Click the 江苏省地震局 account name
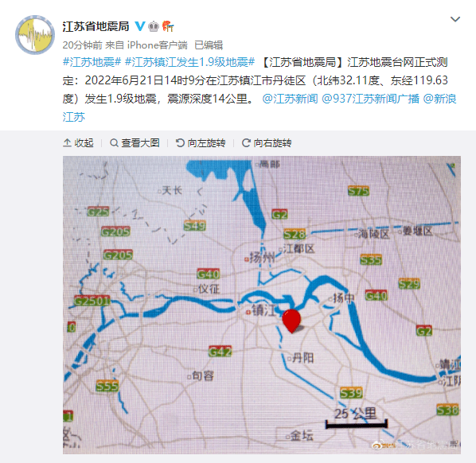 [96, 26]
